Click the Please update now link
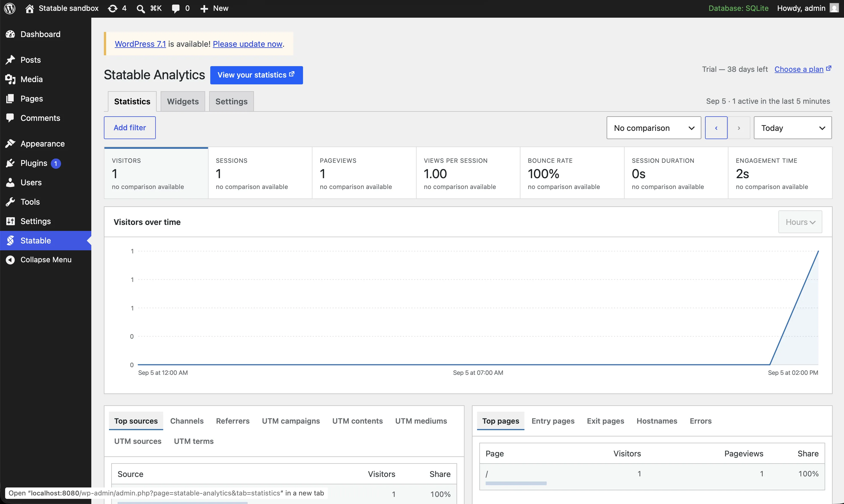The image size is (844, 504). point(248,44)
